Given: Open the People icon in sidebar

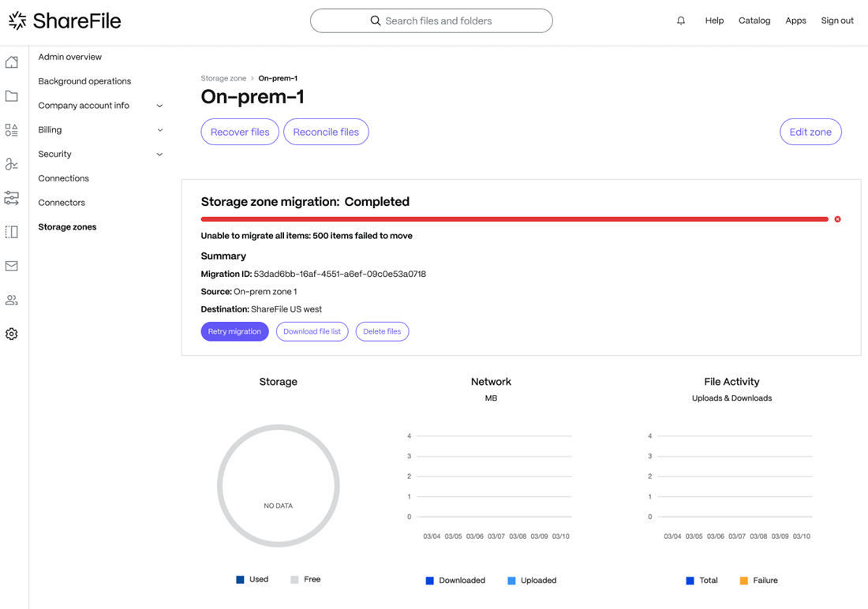Looking at the screenshot, I should (12, 300).
